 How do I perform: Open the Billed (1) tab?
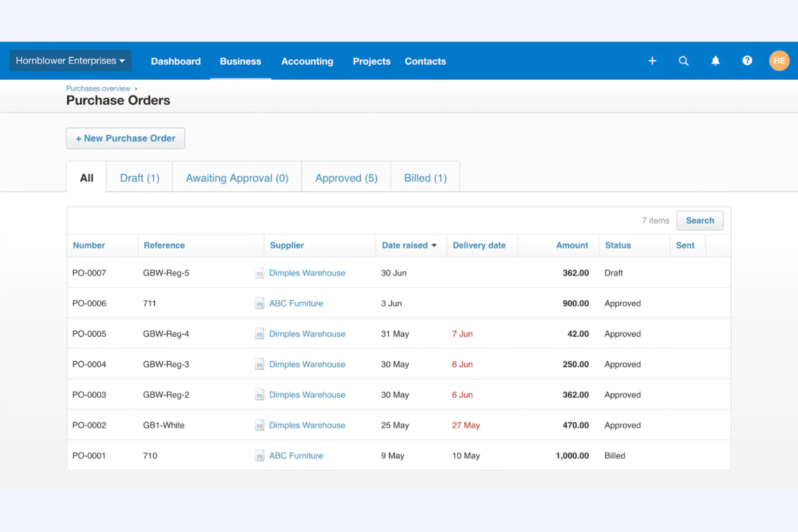pos(425,177)
